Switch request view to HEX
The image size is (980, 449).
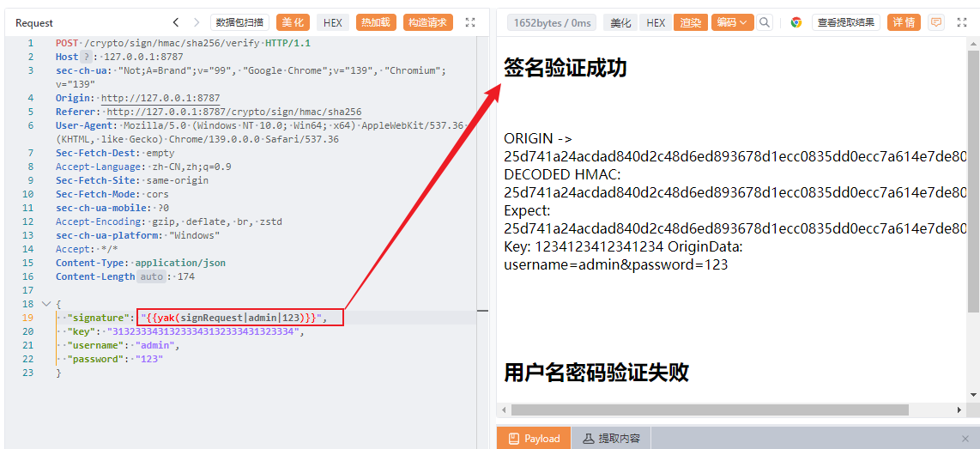(332, 22)
